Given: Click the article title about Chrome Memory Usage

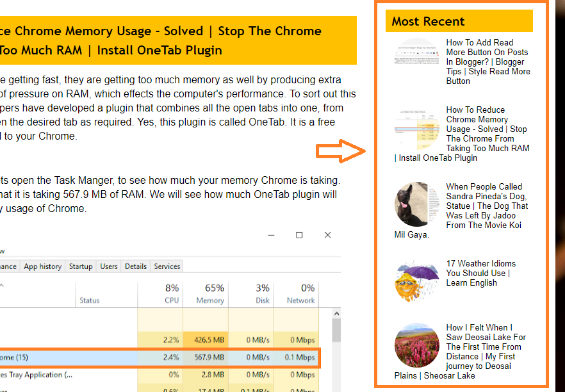Looking at the screenshot, I should [x=161, y=40].
